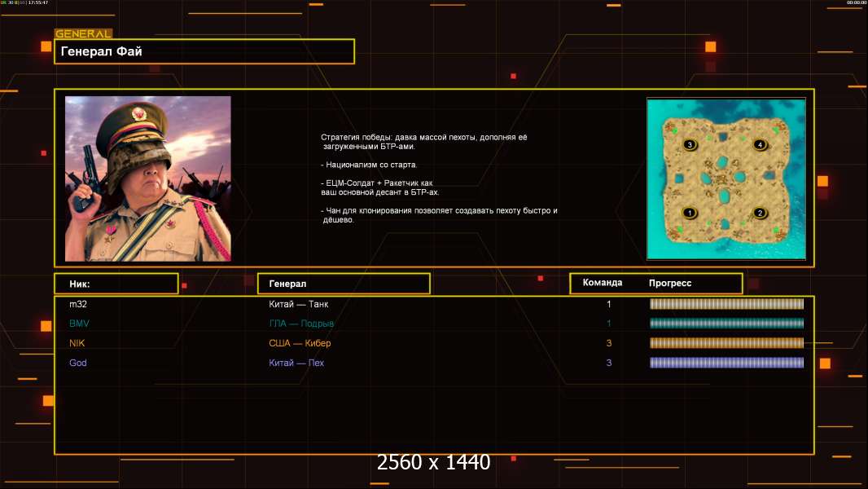Click the Генерал Фай title field
The height and width of the screenshot is (489, 868).
click(204, 51)
